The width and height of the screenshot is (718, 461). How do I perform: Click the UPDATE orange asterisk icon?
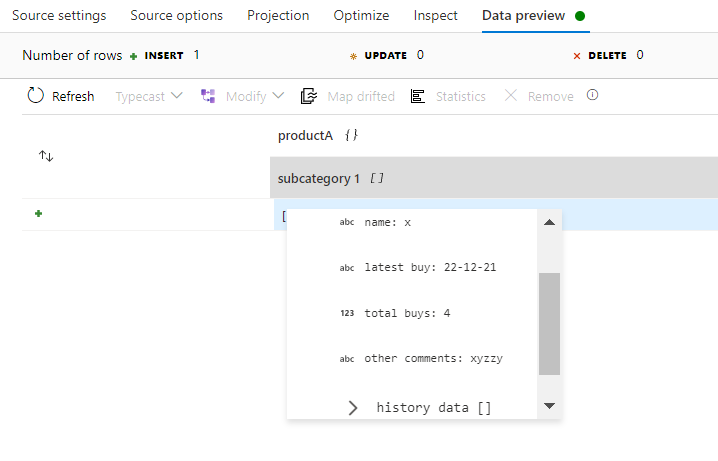(353, 56)
